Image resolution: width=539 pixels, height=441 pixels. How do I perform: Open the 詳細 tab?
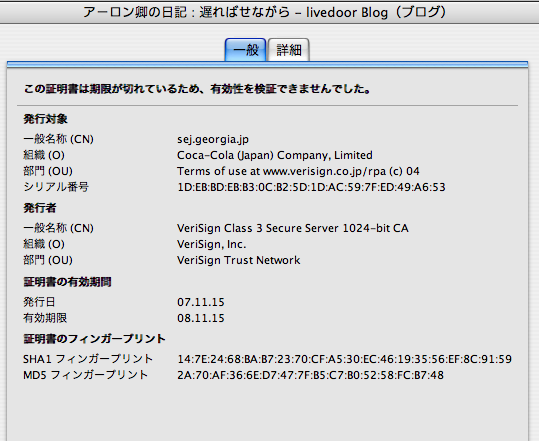tap(289, 50)
